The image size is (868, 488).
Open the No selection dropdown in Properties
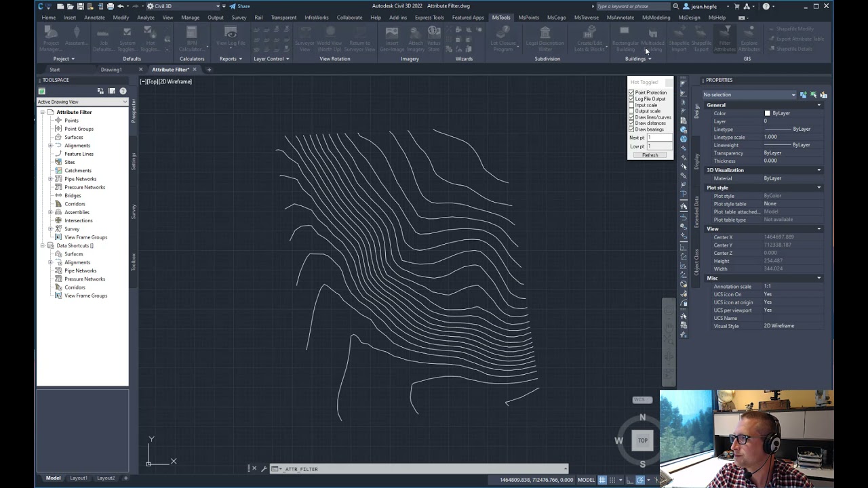(749, 95)
